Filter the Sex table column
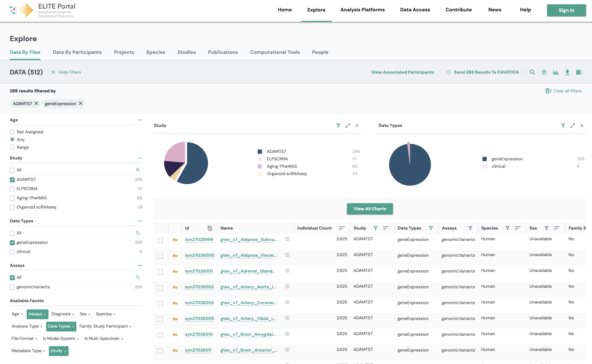This screenshot has width=592, height=364. pyautogui.click(x=547, y=228)
